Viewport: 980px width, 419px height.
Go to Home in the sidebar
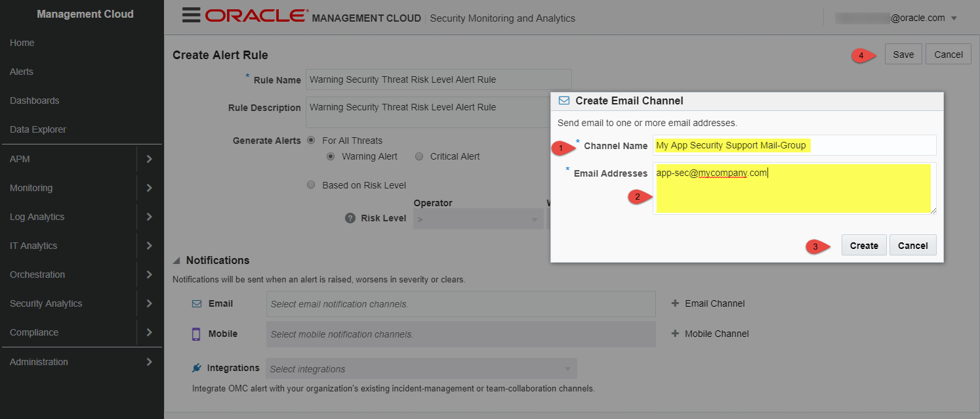(x=22, y=43)
